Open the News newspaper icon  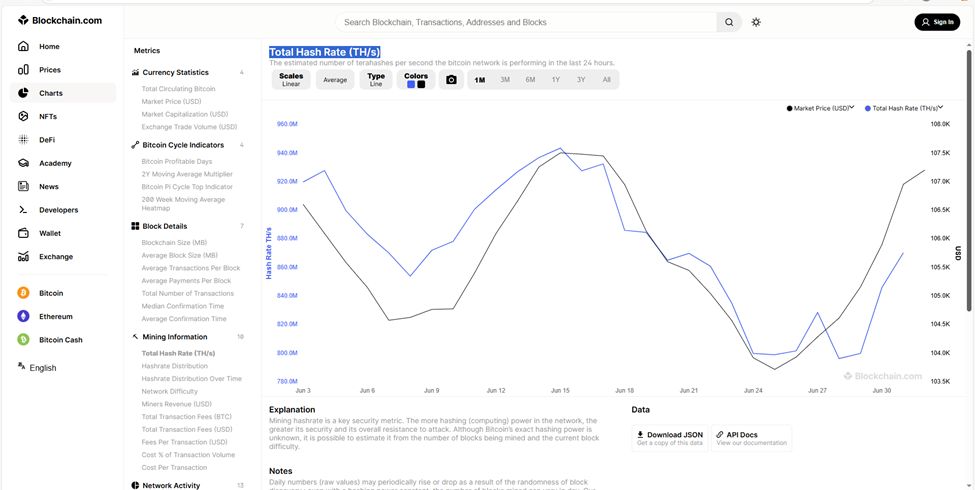click(23, 187)
